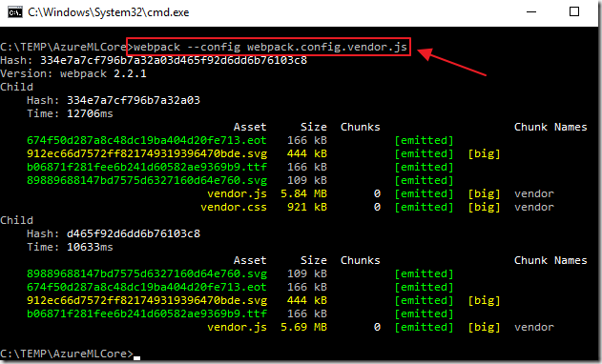Click the Size header under Time: 10633ms

coord(313,260)
